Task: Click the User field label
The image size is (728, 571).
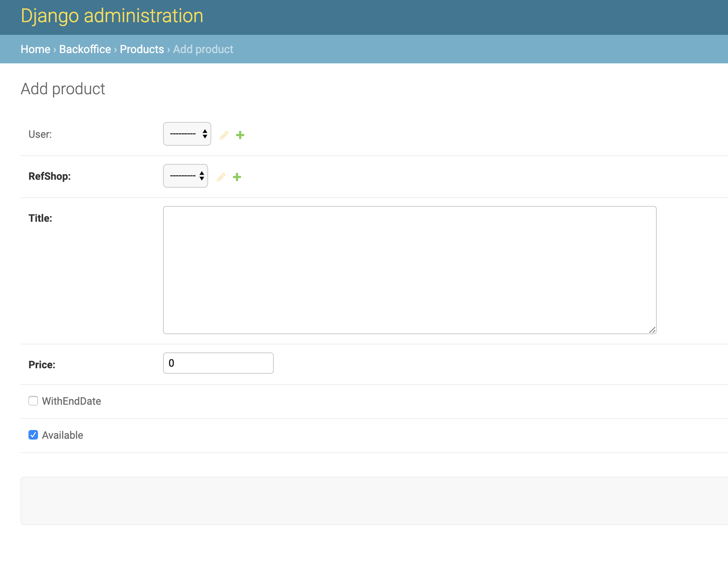Action: click(x=40, y=134)
